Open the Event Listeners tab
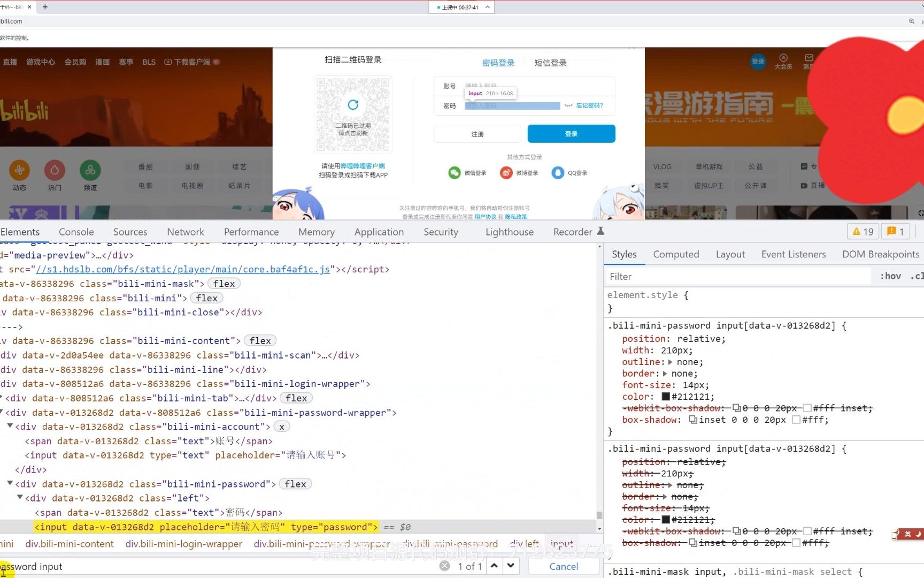 click(x=794, y=254)
